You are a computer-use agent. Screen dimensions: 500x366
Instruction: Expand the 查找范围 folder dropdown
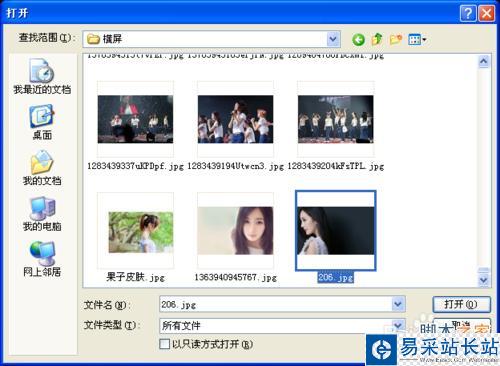tap(333, 39)
